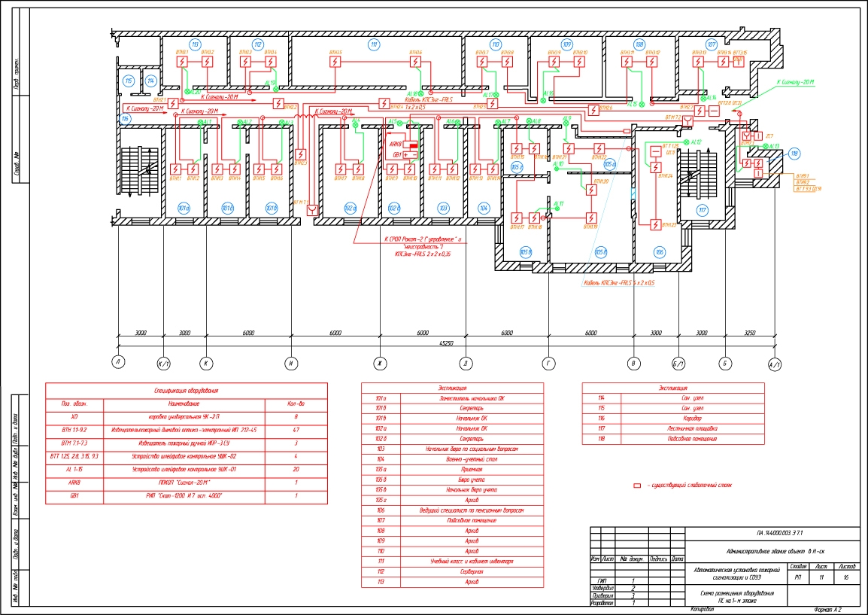Click room marker circle 115

click(x=129, y=81)
